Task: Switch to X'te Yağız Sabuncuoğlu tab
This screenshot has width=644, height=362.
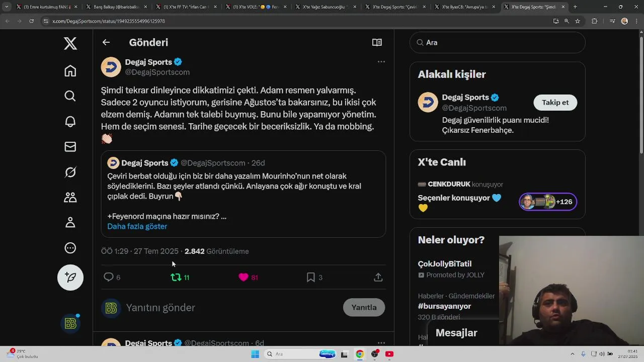Action: click(323, 7)
